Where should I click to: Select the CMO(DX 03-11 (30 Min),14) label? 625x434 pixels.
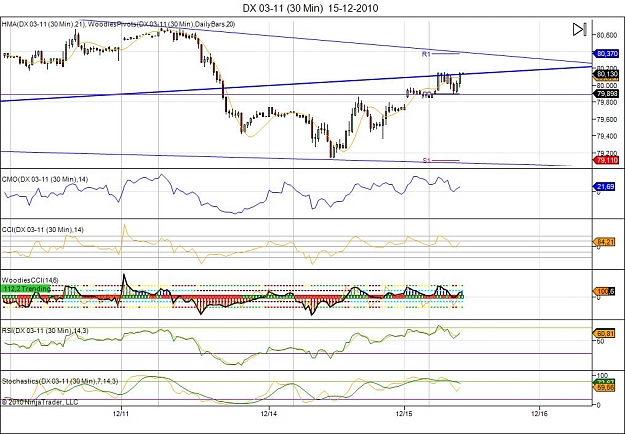tap(45, 180)
